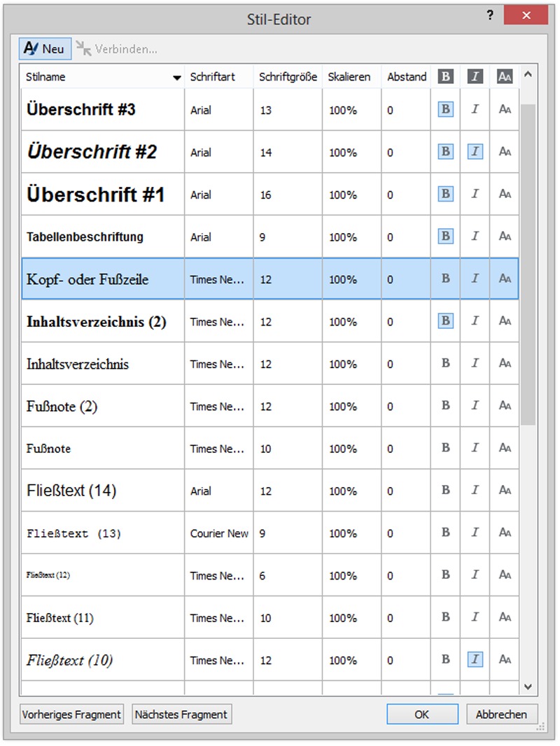
Task: Click the scrollbar up arrow
Action: pos(528,73)
